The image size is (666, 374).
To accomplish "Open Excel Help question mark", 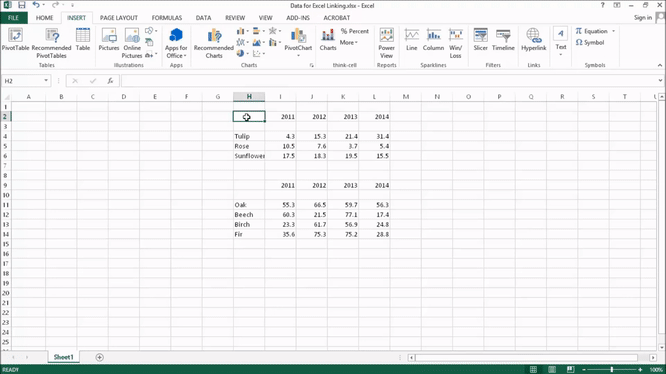I will pos(602,5).
